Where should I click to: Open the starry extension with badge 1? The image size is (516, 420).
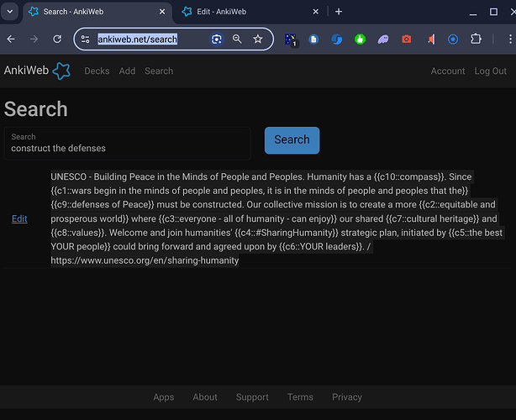click(x=291, y=39)
